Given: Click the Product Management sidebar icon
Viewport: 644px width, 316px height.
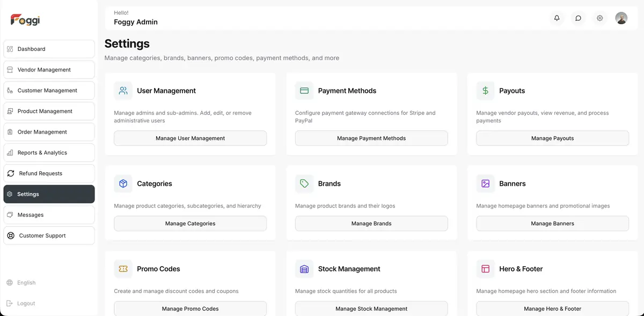Looking at the screenshot, I should (x=10, y=111).
